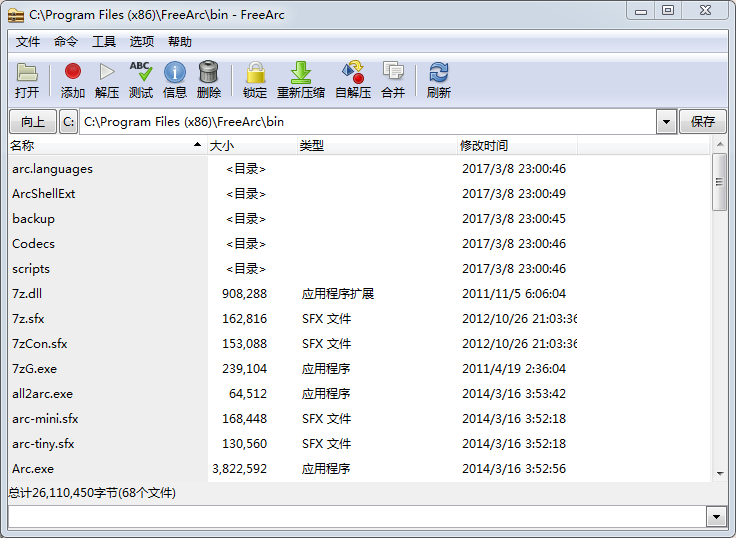Click the date 2011/11/5 6:06:04
Screen dimensions: 736x538
[514, 293]
